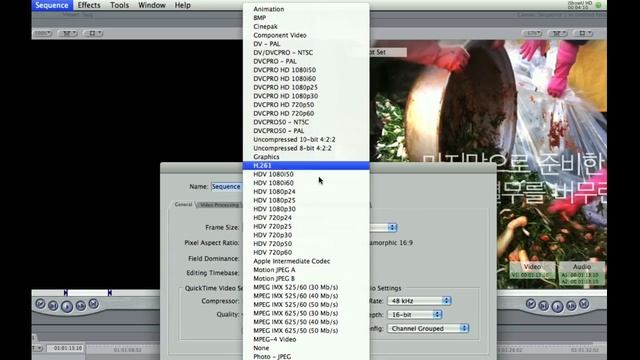Image resolution: width=640 pixels, height=360 pixels.
Task: Go to next edit in left Viewer
Action: click(x=94, y=304)
